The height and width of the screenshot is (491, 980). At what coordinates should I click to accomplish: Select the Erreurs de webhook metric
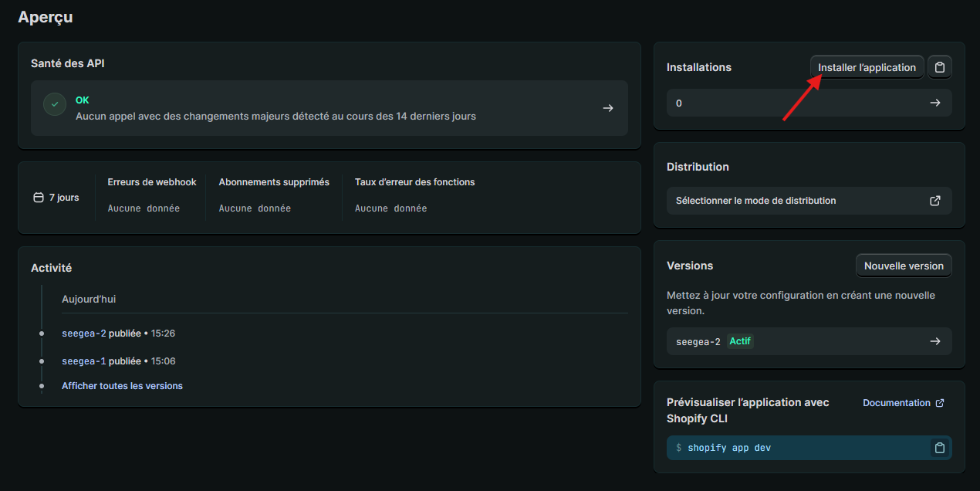point(151,181)
